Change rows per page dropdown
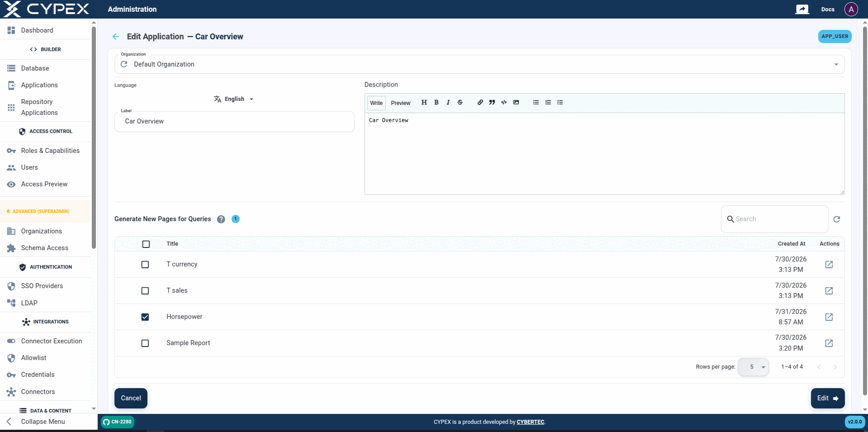 [x=753, y=367]
